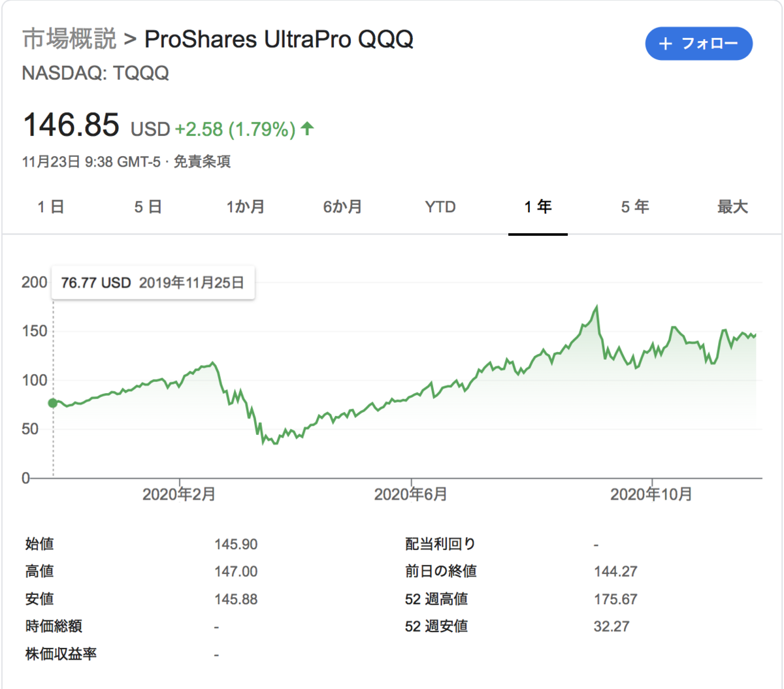This screenshot has height=689, width=784.
Task: Click the 前日の終値 value 144.27
Action: pos(615,572)
